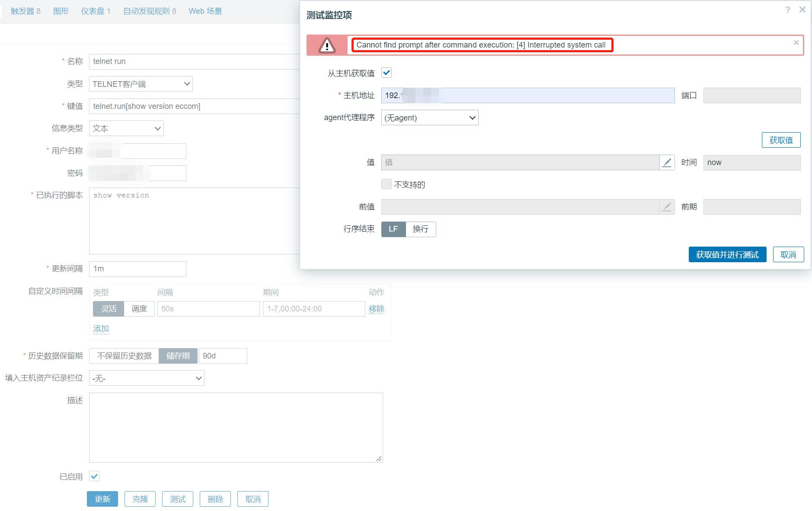Click the 主机地址 input field
Viewport: 812px width, 511px height.
(528, 95)
